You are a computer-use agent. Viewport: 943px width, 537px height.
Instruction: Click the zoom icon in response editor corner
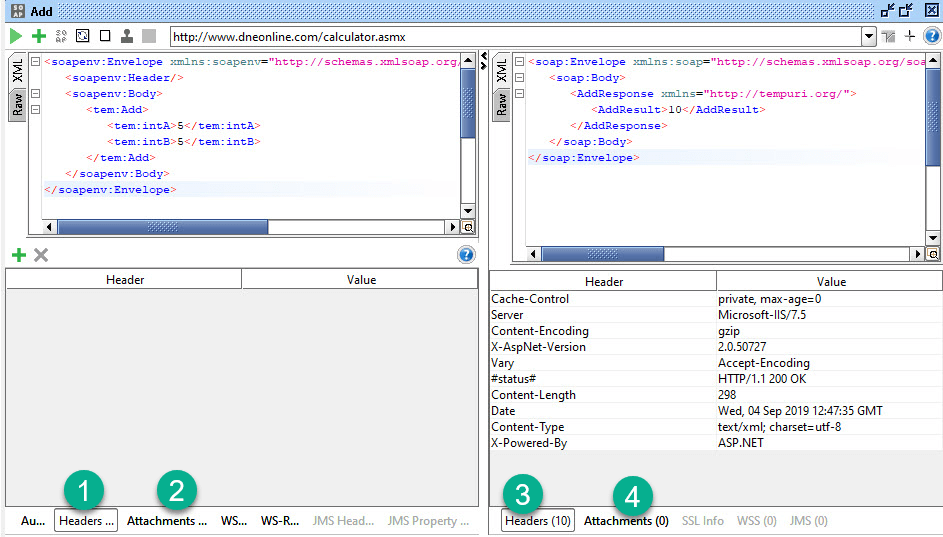932,255
